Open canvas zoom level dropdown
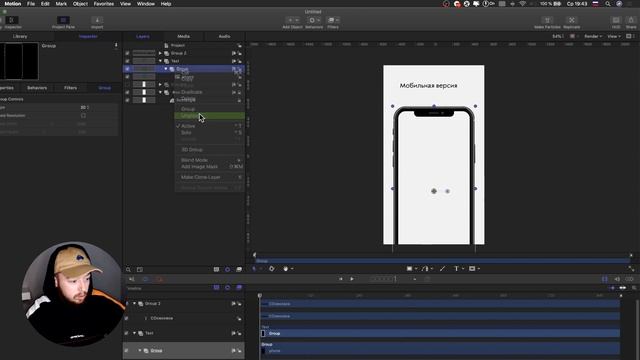This screenshot has height=360, width=640. [558, 36]
